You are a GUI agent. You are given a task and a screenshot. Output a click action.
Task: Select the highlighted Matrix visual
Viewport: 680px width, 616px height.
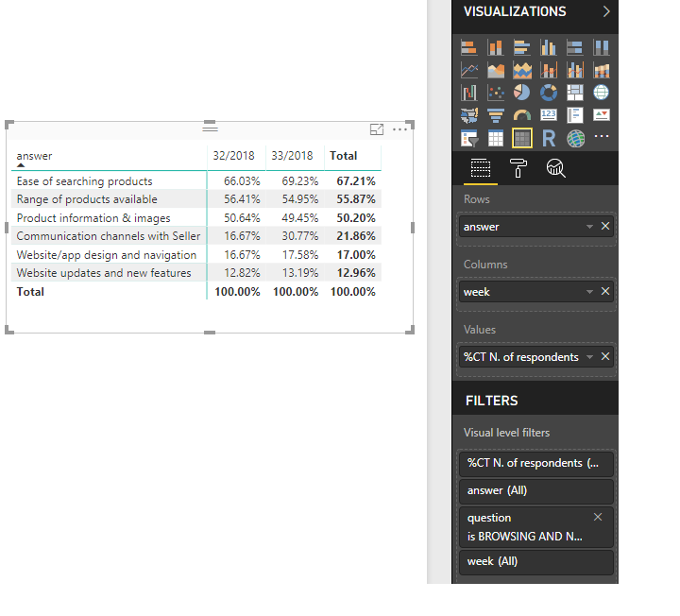[522, 138]
